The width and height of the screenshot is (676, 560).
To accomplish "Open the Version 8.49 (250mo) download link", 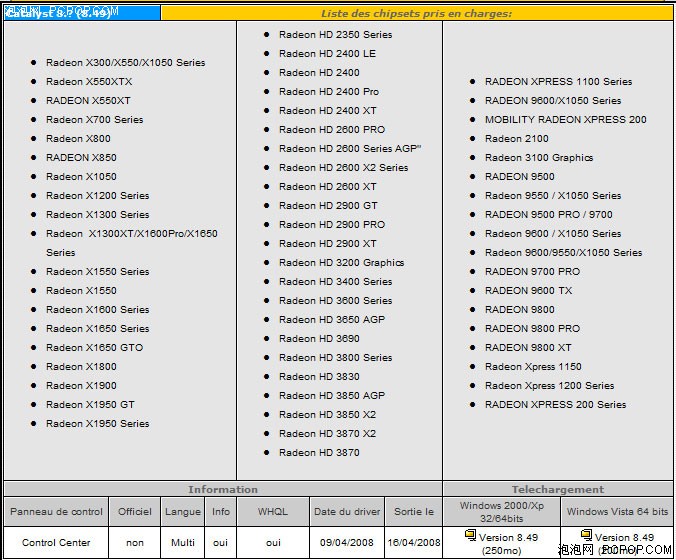I will click(508, 544).
